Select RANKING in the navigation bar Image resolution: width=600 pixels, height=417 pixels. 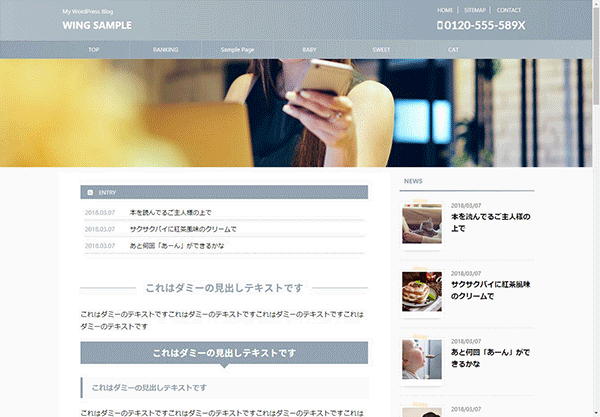tap(166, 49)
